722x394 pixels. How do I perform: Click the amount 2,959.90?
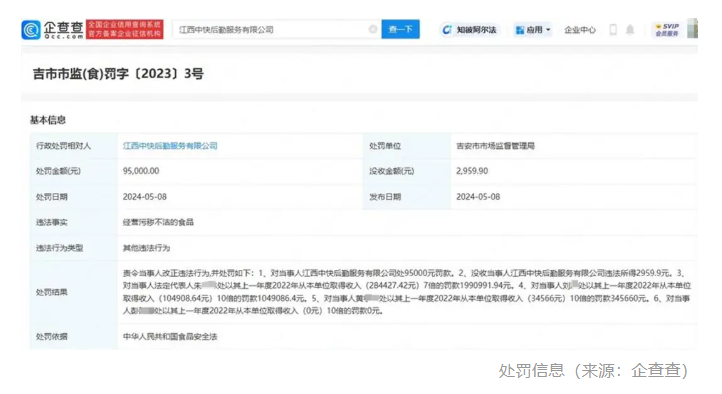coord(472,171)
